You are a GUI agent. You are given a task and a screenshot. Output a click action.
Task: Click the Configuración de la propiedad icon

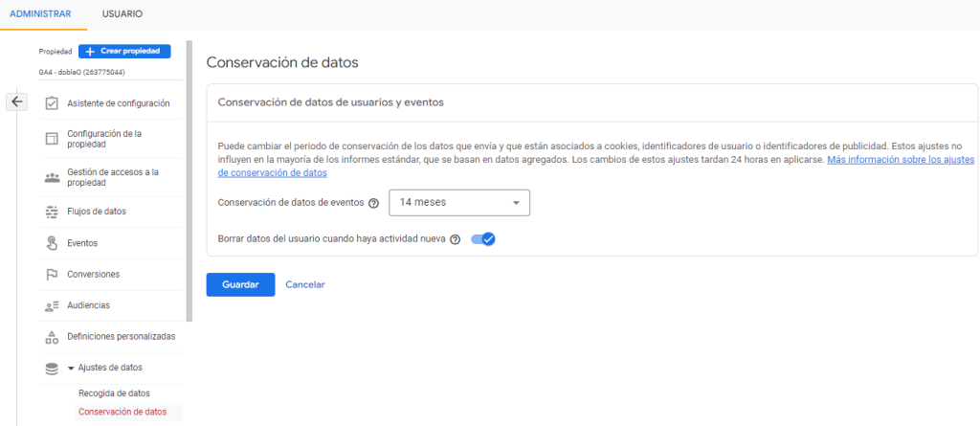52,139
